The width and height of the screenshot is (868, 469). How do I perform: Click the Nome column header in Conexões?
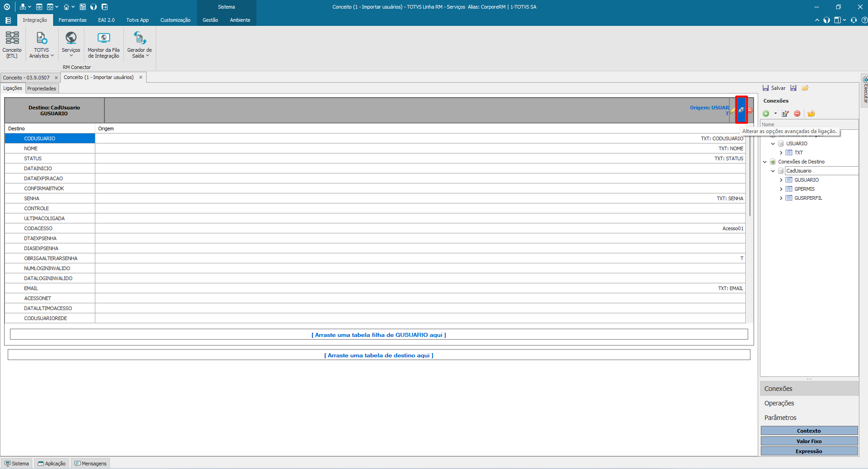pyautogui.click(x=809, y=124)
